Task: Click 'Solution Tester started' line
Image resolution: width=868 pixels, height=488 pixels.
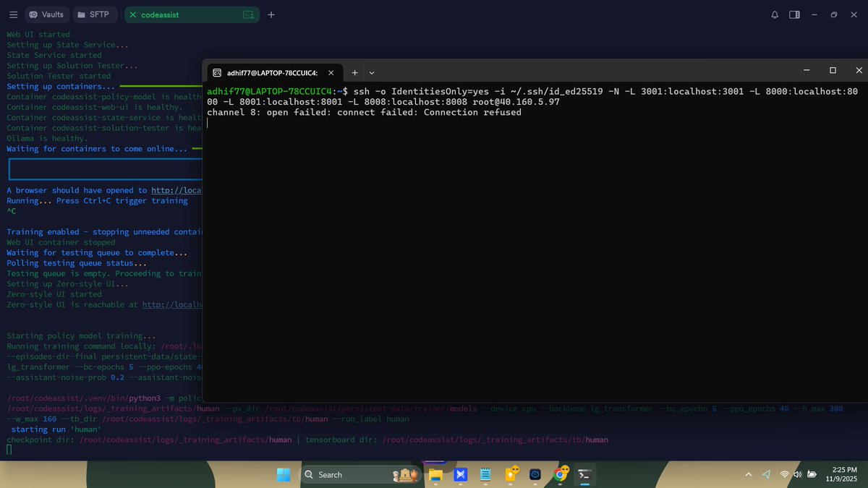Action: pos(59,76)
